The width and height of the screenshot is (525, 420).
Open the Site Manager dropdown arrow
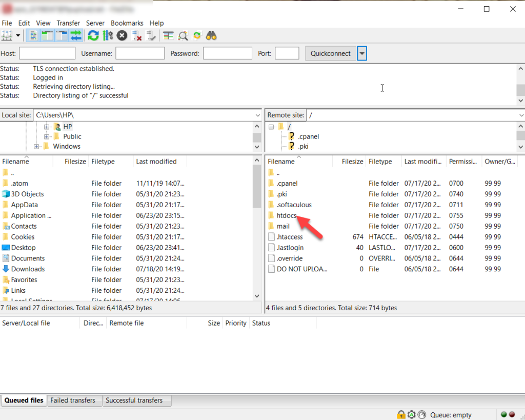[18, 35]
